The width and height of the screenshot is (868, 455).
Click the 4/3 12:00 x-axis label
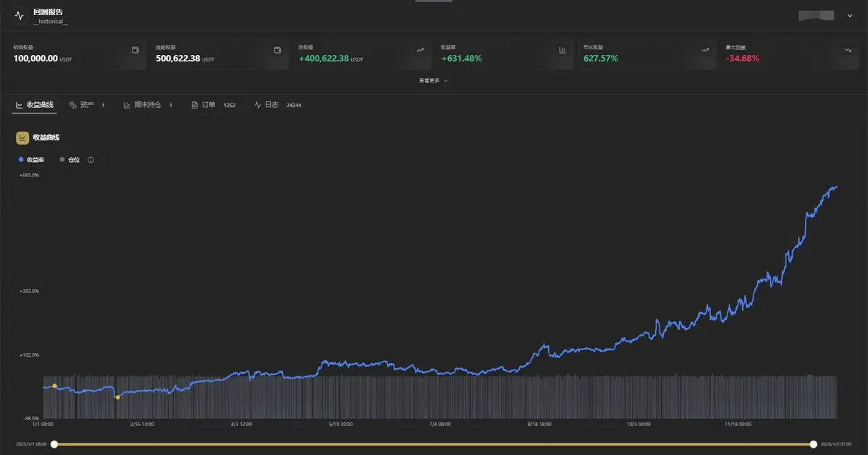click(241, 424)
